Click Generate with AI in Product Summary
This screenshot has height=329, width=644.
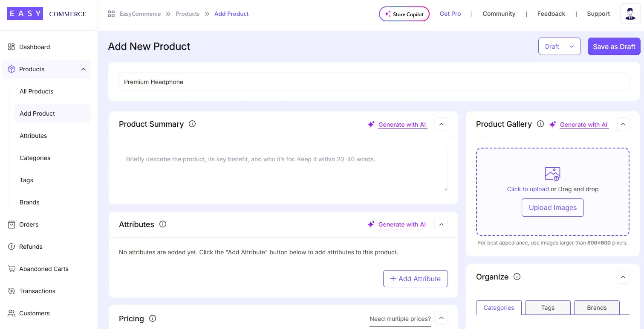click(x=402, y=125)
